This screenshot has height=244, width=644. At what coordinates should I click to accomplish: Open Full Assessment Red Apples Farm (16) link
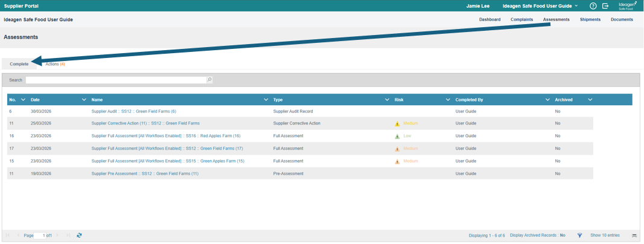166,136
